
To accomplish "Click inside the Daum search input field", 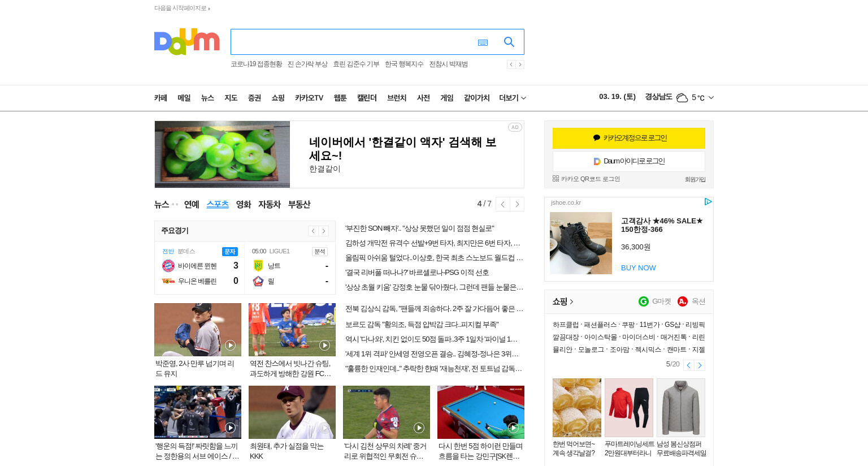I will 353,42.
